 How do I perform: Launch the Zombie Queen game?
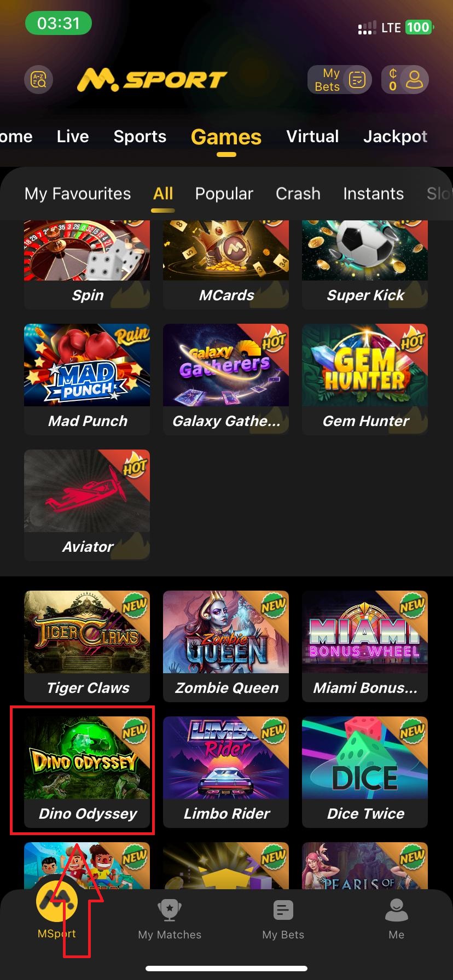(226, 646)
